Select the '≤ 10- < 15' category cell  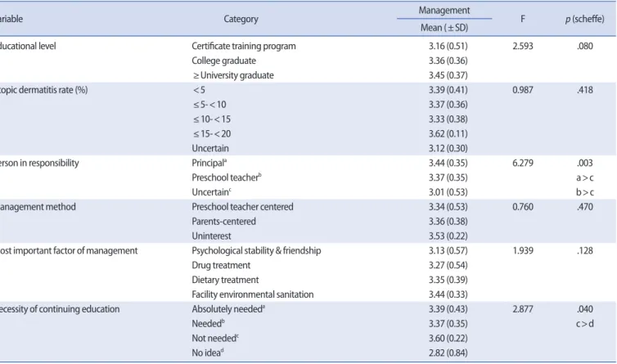(x=212, y=119)
